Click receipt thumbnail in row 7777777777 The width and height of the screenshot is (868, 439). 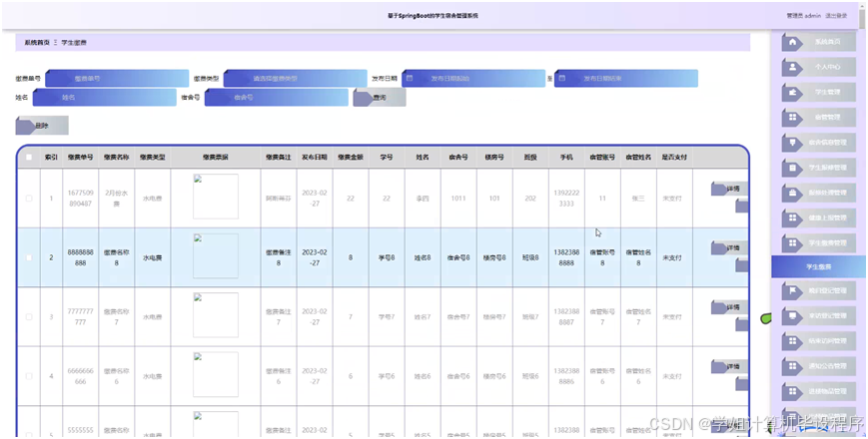click(x=216, y=314)
